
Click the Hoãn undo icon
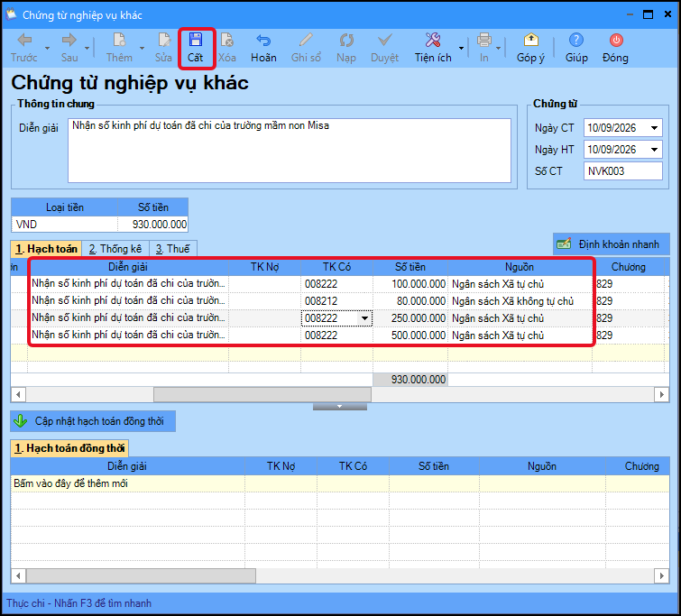pos(263,41)
